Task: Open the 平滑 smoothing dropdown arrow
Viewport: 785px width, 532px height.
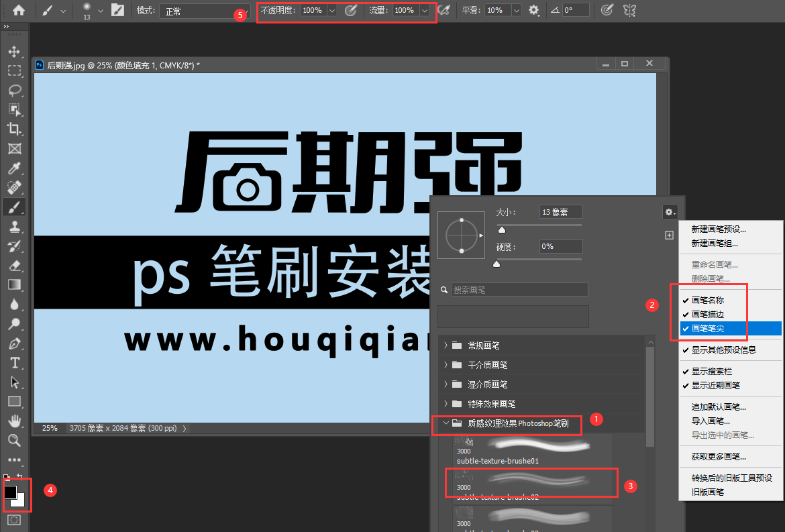Action: tap(516, 11)
